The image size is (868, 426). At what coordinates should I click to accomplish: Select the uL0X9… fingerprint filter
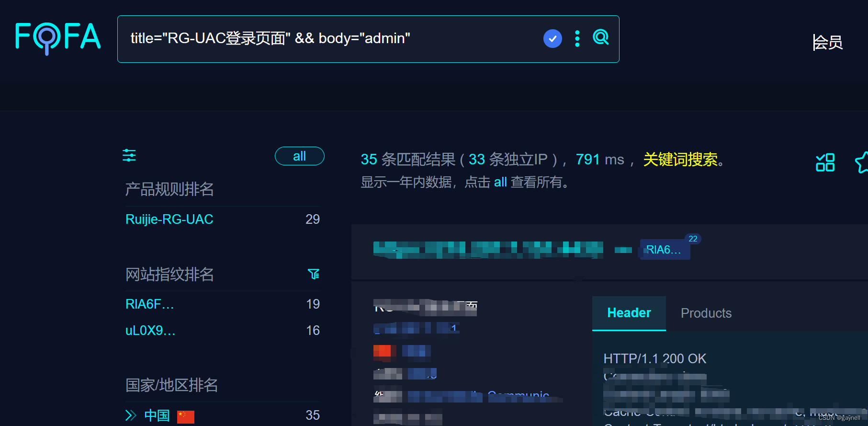coord(150,330)
